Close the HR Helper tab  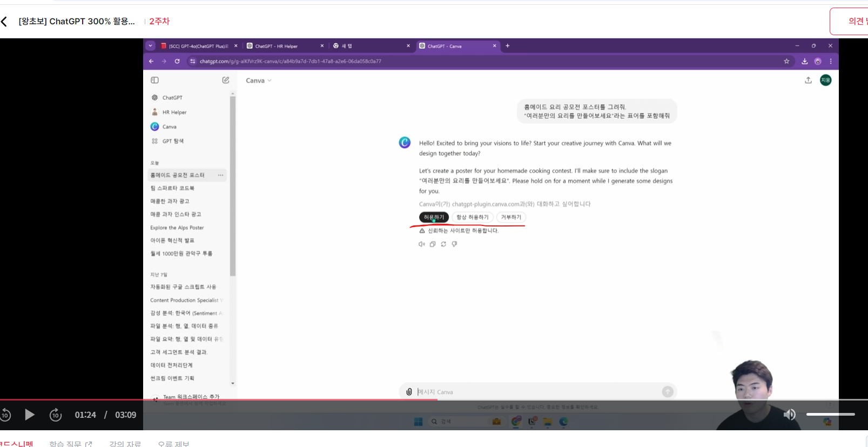point(322,46)
